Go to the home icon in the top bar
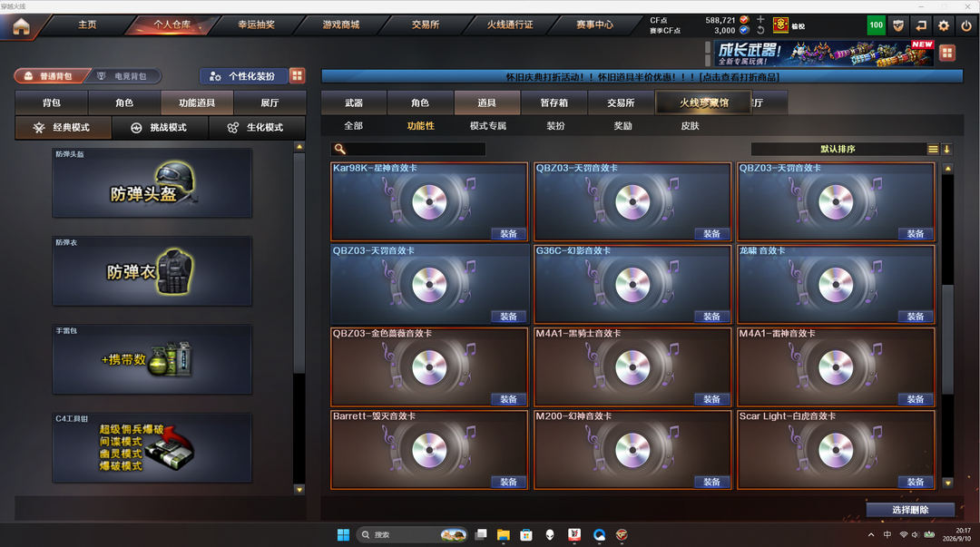 click(x=21, y=26)
